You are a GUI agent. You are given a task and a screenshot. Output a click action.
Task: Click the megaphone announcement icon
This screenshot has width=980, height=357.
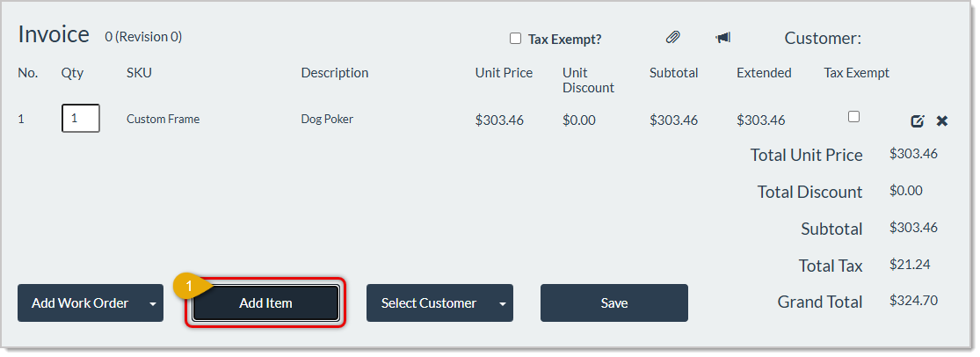[x=722, y=38]
